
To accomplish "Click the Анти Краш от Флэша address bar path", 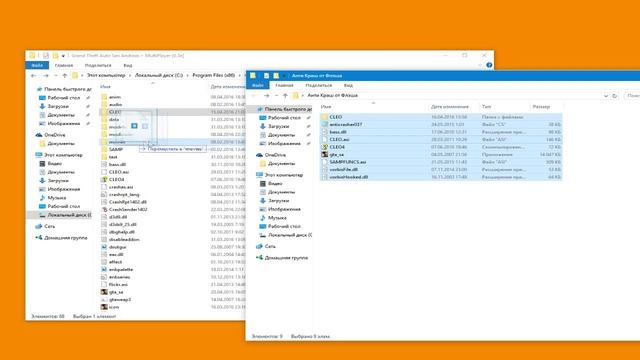I will point(333,96).
